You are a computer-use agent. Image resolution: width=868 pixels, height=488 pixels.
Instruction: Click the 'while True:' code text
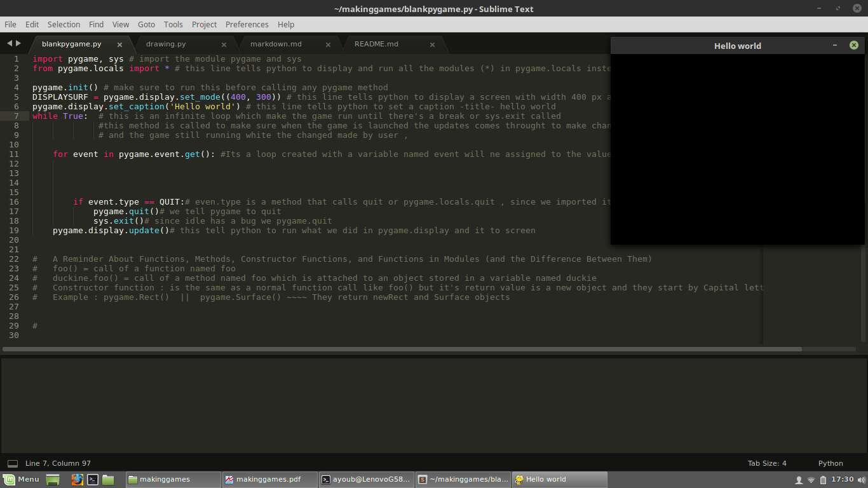[x=60, y=116]
